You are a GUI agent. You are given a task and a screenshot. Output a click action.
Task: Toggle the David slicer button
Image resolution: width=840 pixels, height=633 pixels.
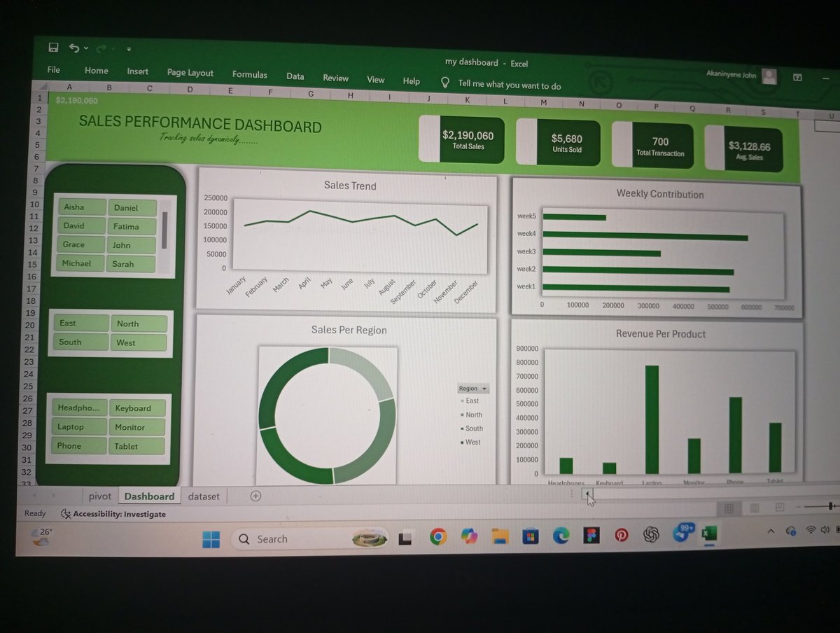pos(80,226)
